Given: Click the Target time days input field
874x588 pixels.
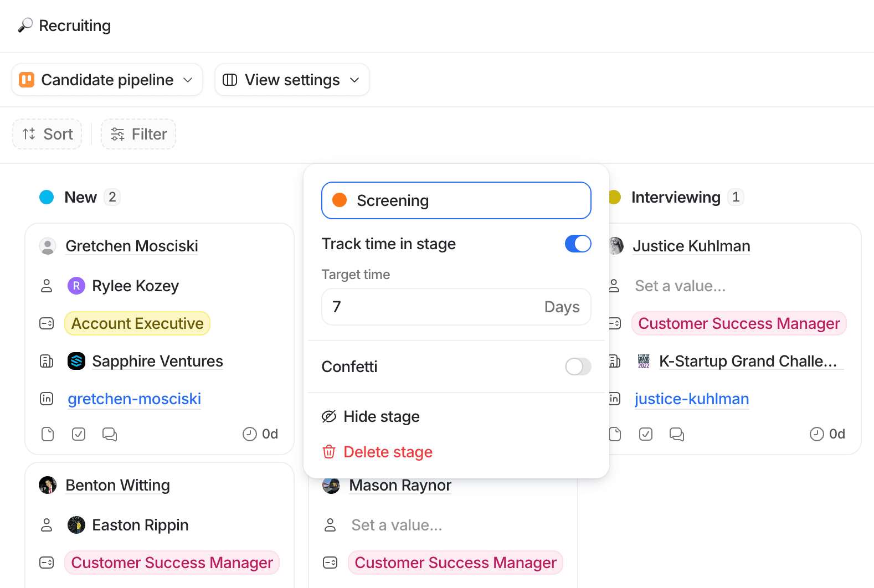Looking at the screenshot, I should (432, 307).
